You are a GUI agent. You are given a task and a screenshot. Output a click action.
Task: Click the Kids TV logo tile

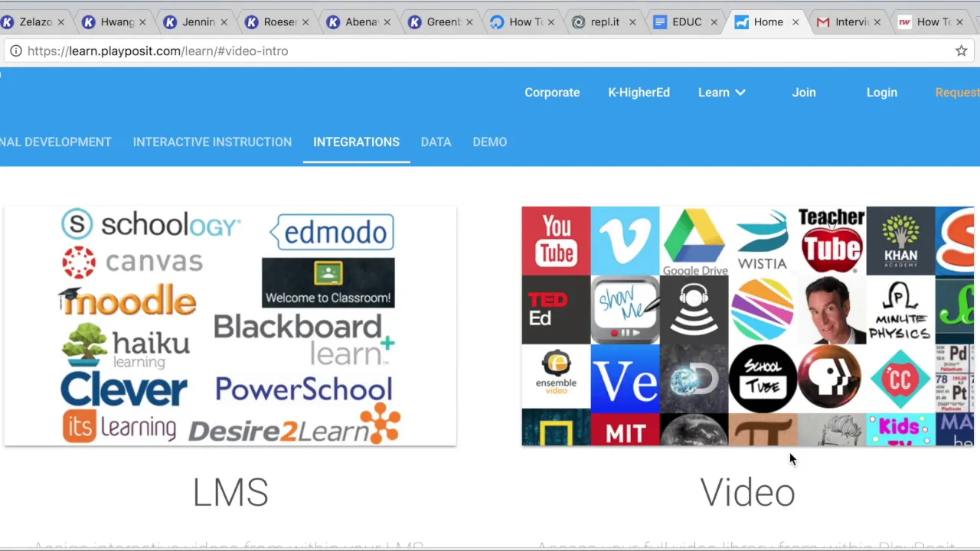point(900,429)
